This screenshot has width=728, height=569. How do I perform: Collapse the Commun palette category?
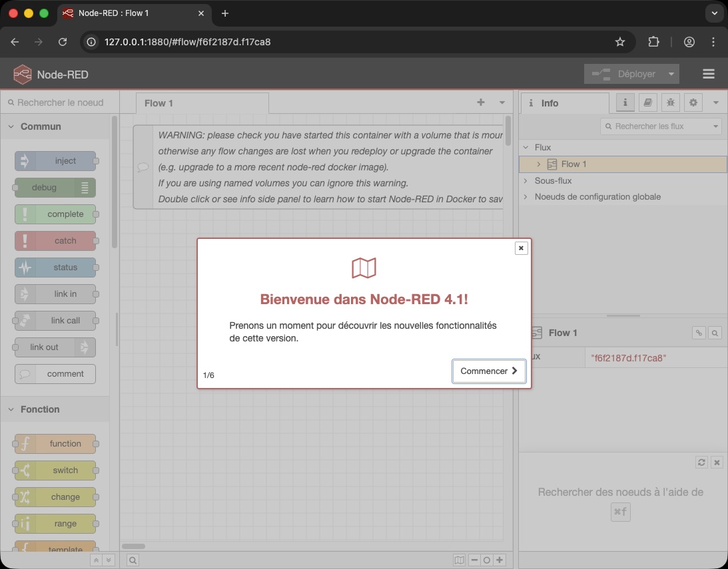tap(11, 126)
